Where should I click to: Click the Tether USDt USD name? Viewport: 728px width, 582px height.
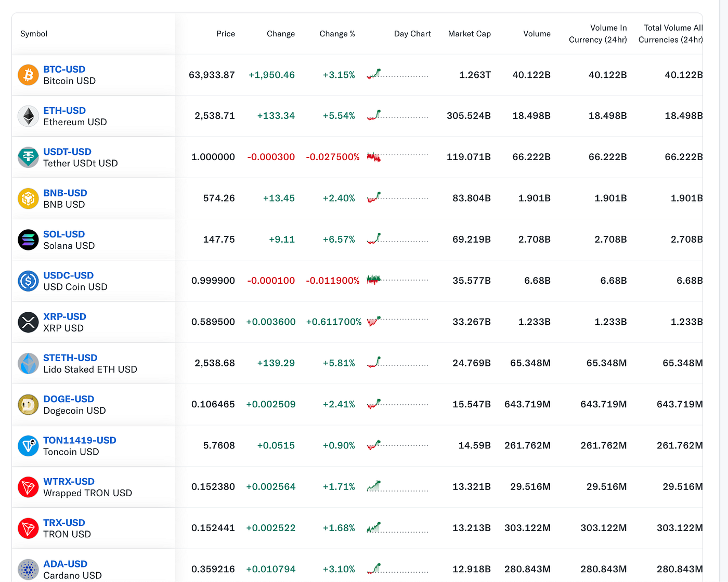81,163
